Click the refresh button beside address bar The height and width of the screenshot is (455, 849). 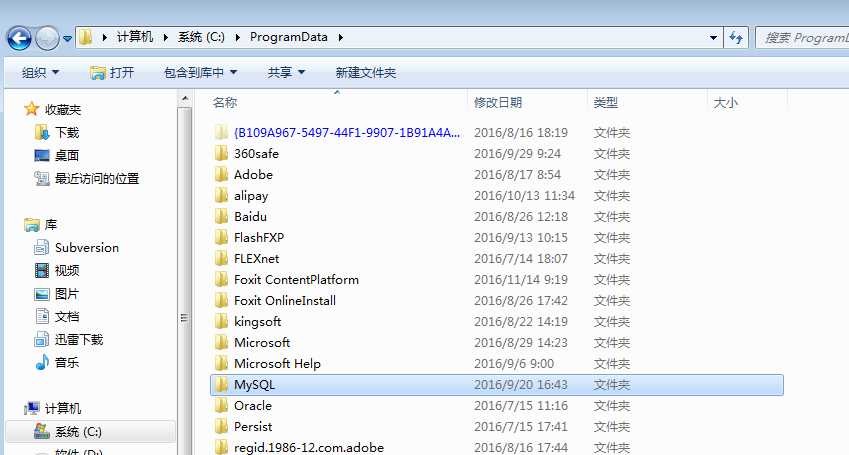point(736,37)
